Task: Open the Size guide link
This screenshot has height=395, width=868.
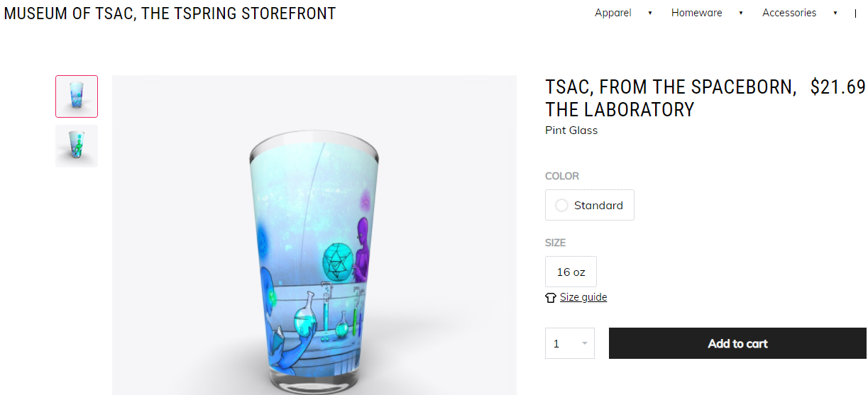Action: click(x=583, y=297)
